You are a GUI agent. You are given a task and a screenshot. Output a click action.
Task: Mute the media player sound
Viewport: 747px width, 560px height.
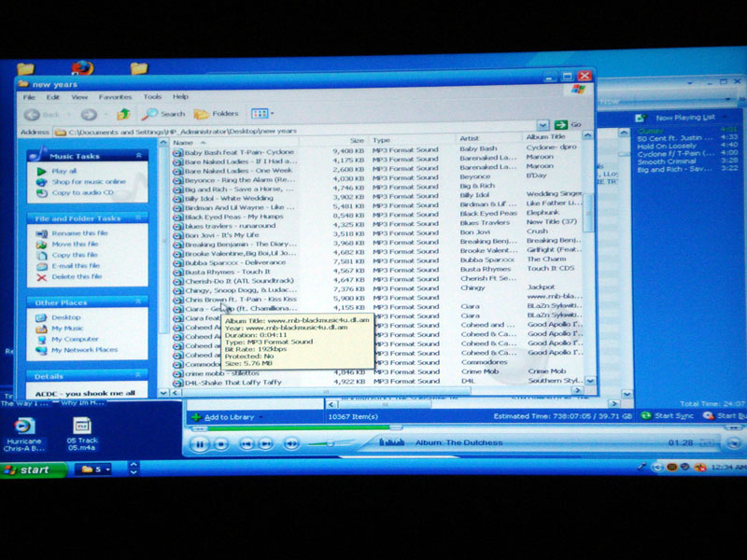click(x=290, y=443)
